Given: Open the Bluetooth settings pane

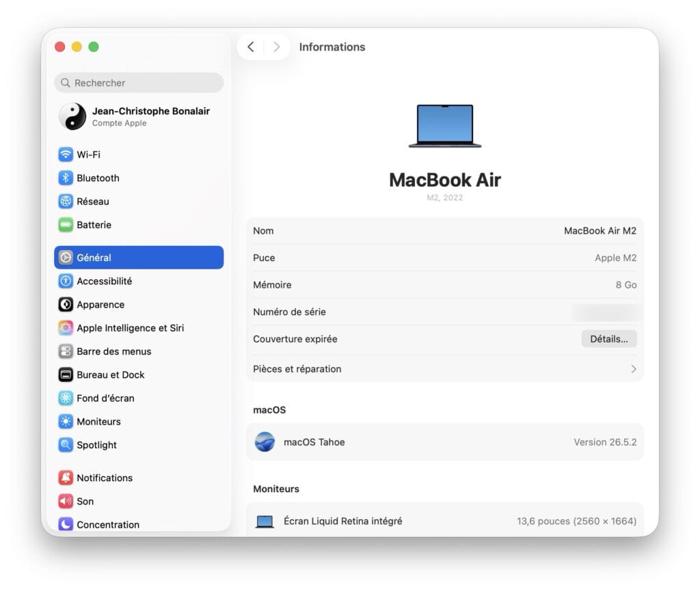Looking at the screenshot, I should 139,178.
